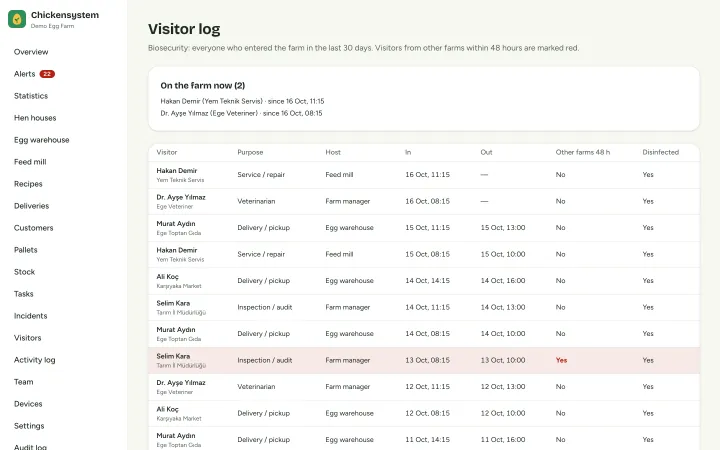
Task: Go to the Team page
Action: pyautogui.click(x=23, y=382)
